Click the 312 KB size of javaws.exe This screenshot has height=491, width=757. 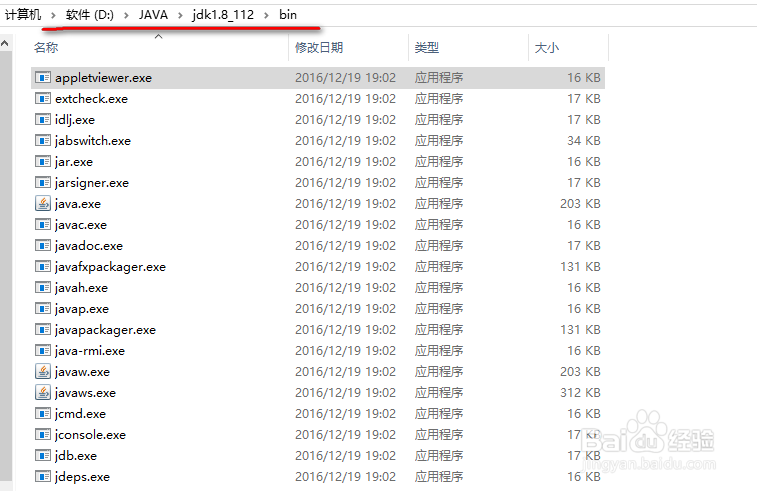pyautogui.click(x=580, y=393)
